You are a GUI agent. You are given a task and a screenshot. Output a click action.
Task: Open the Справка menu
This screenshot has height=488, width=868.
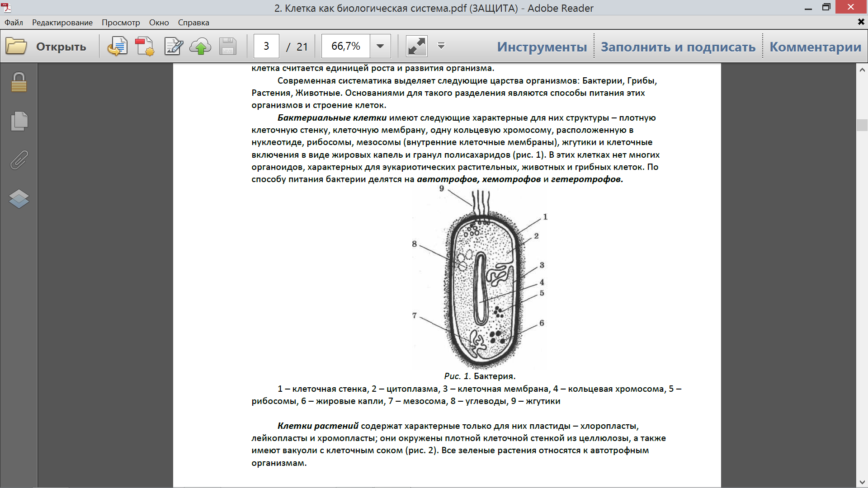pyautogui.click(x=193, y=23)
